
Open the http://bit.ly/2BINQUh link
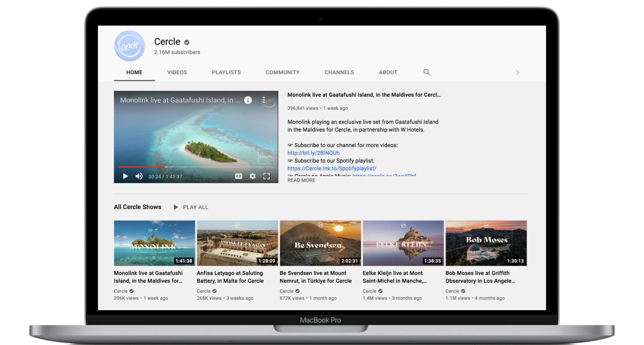(314, 153)
